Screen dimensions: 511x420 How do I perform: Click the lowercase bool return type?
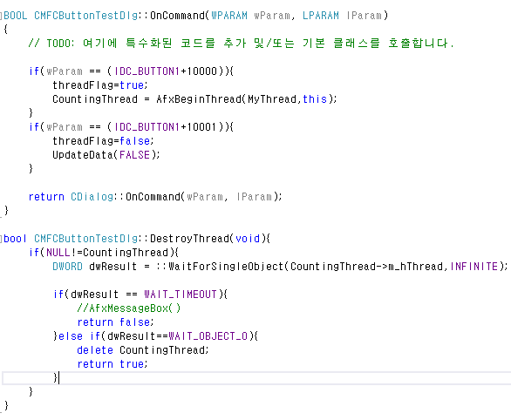16,239
